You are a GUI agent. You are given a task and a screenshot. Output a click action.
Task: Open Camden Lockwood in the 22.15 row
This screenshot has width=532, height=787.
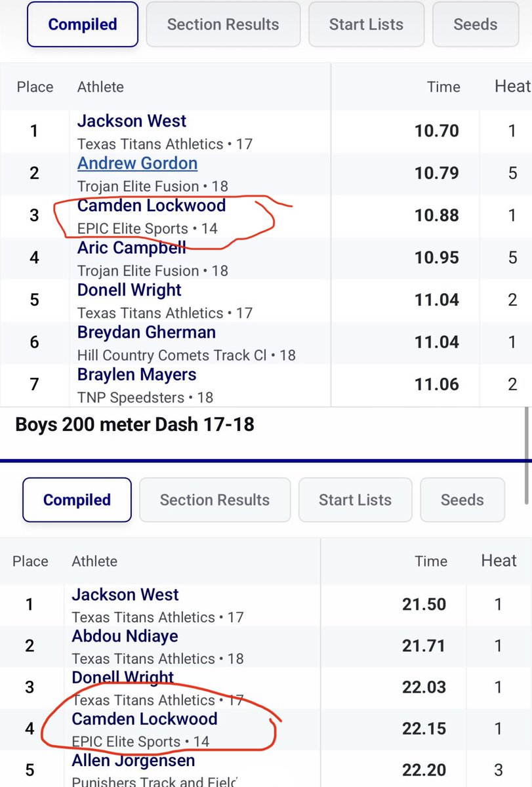click(x=144, y=719)
